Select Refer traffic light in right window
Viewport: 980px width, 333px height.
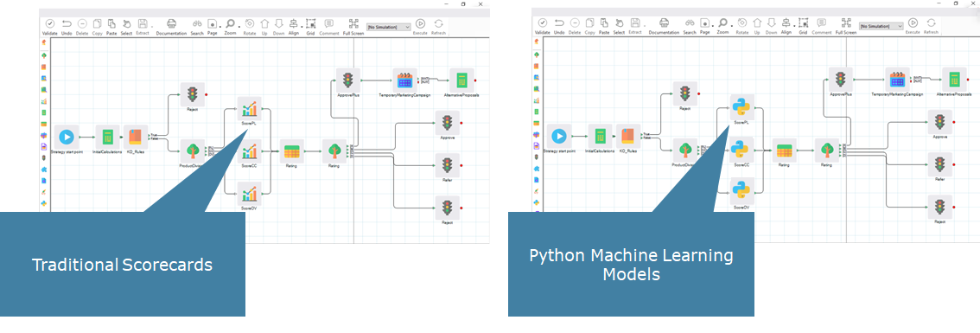[x=939, y=165]
